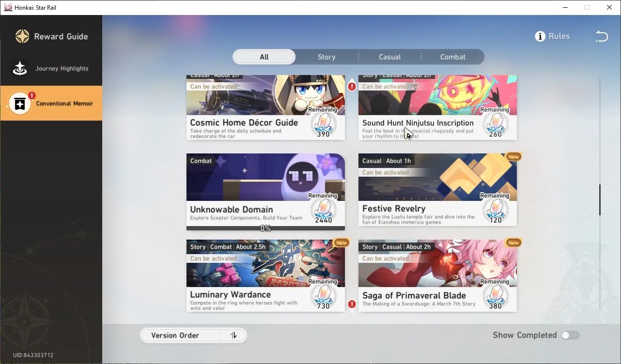
Task: Toggle the Show Completed switch
Action: point(570,335)
